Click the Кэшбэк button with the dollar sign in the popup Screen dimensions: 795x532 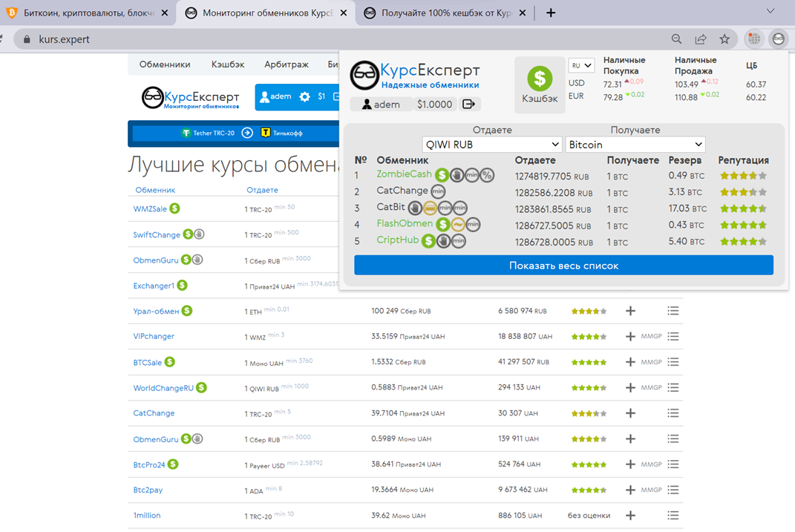pos(540,85)
